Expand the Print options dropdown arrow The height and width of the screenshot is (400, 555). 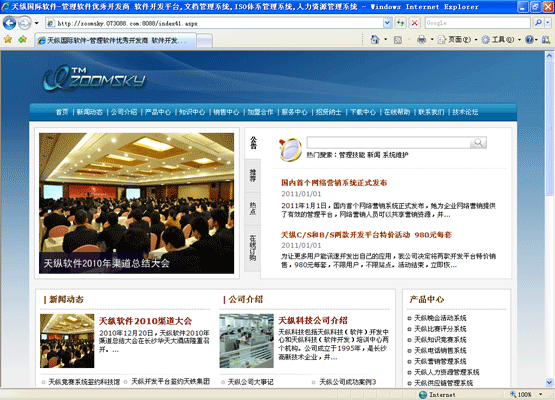432,39
